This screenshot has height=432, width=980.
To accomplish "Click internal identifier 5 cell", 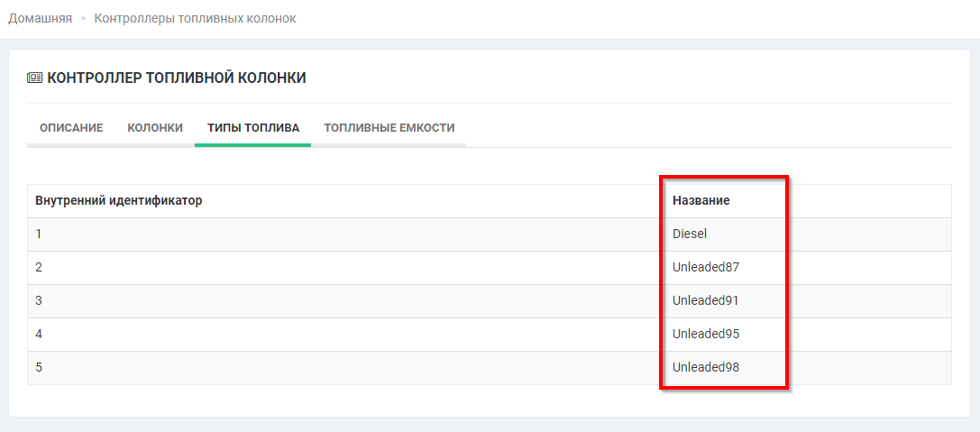I will [x=39, y=367].
